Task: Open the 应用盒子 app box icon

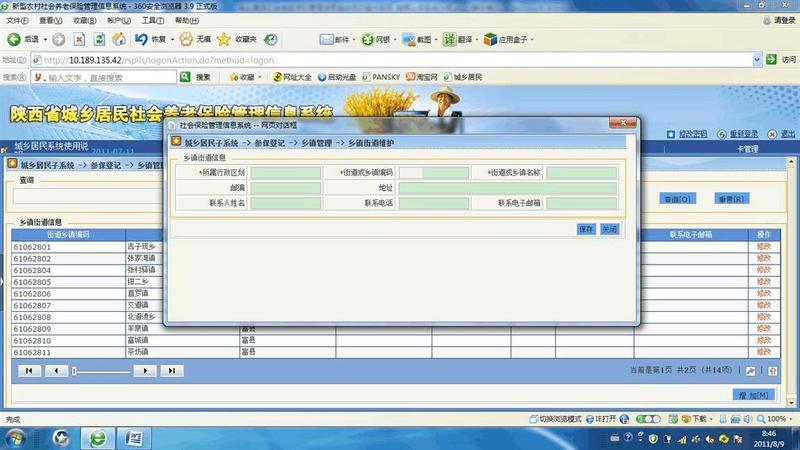Action: [490, 39]
